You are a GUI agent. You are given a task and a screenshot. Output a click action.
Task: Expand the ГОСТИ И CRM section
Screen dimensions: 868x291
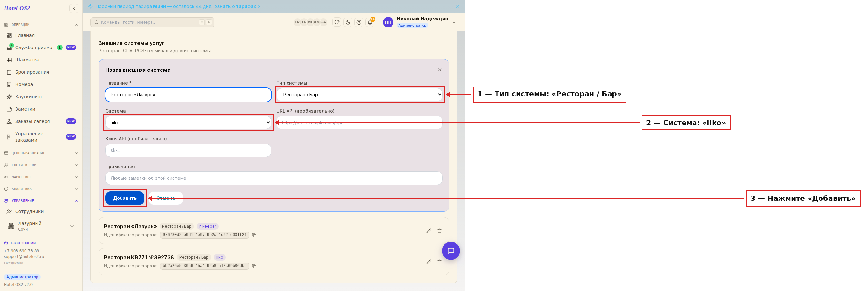[x=41, y=165]
